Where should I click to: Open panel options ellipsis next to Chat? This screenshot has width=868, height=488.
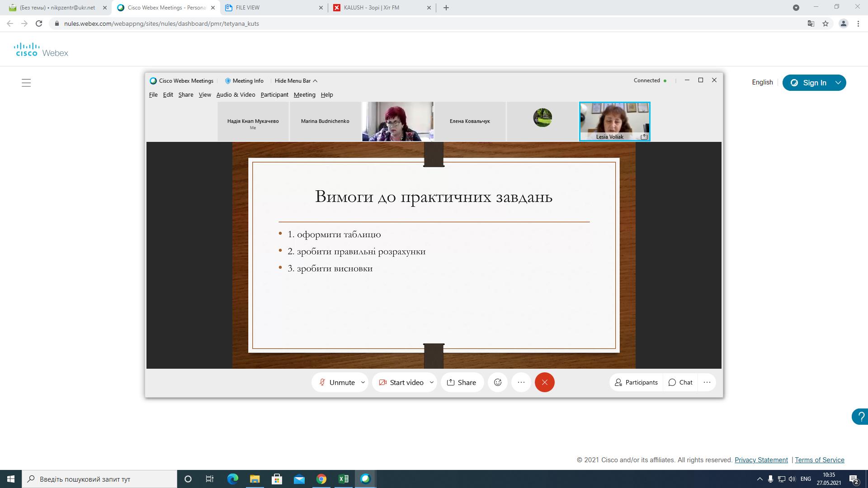tap(707, 382)
